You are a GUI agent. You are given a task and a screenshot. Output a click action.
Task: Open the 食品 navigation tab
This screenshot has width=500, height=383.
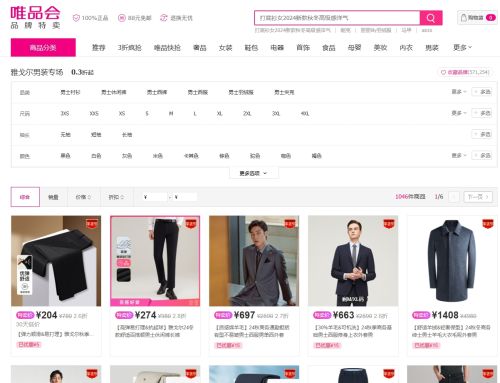point(329,48)
